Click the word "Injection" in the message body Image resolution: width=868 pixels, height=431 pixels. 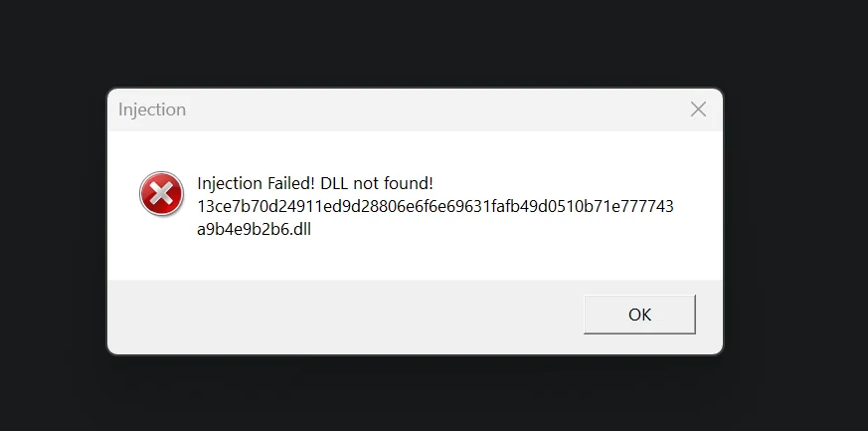click(x=230, y=183)
